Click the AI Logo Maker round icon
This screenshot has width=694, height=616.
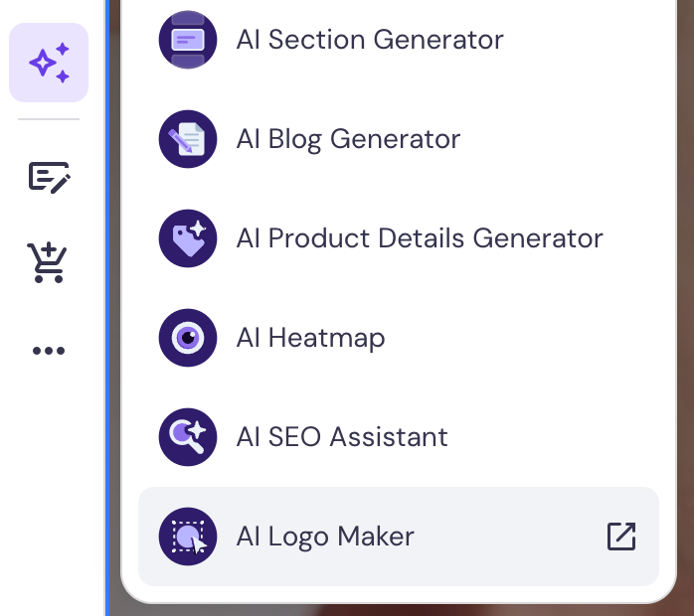coord(188,537)
